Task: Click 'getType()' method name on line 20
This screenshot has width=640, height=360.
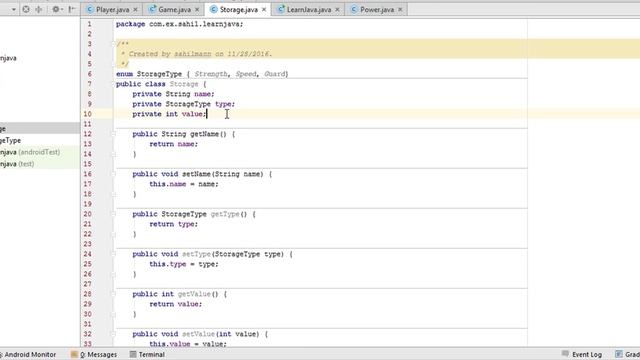Action: click(229, 214)
